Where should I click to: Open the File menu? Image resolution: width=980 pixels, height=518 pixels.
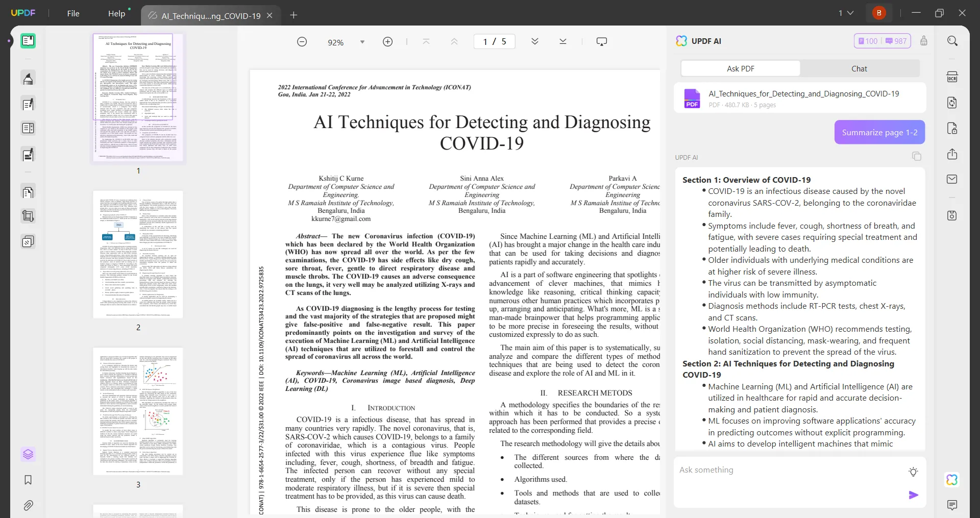(x=73, y=14)
